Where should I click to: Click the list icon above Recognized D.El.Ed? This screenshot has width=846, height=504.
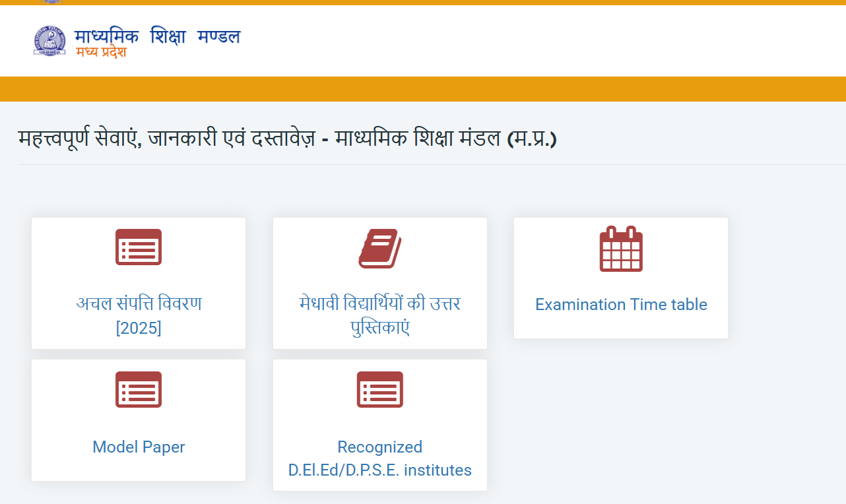tap(380, 390)
